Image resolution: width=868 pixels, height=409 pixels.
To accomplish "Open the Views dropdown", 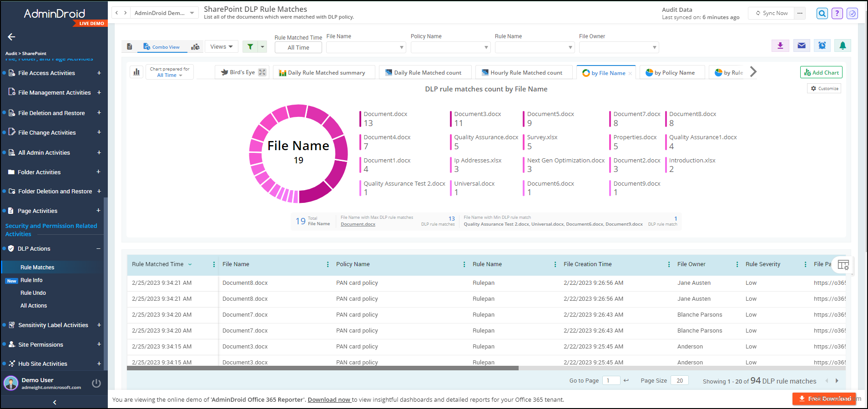I will coord(222,46).
